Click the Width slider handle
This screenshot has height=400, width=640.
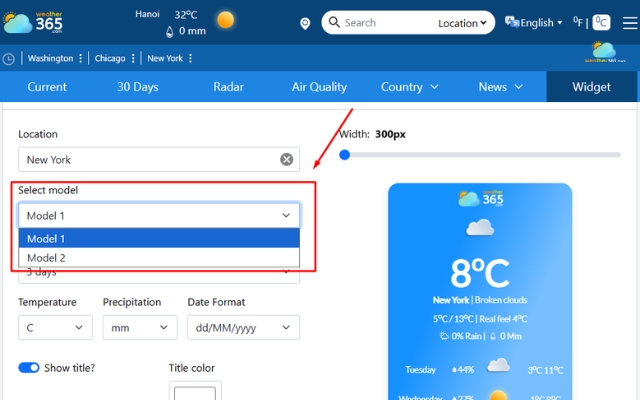(x=344, y=155)
